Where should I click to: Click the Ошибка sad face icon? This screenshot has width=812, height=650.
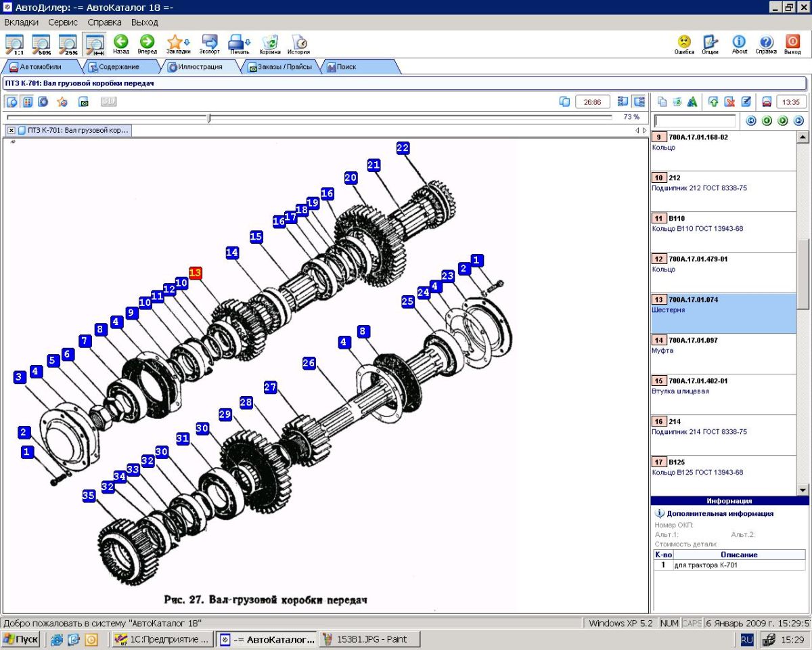pos(684,44)
